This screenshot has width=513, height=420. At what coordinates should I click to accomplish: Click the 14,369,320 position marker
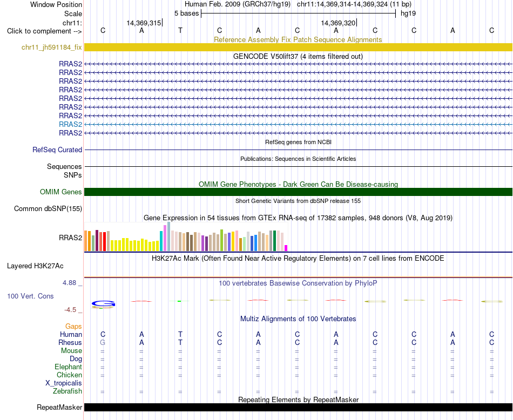click(339, 23)
